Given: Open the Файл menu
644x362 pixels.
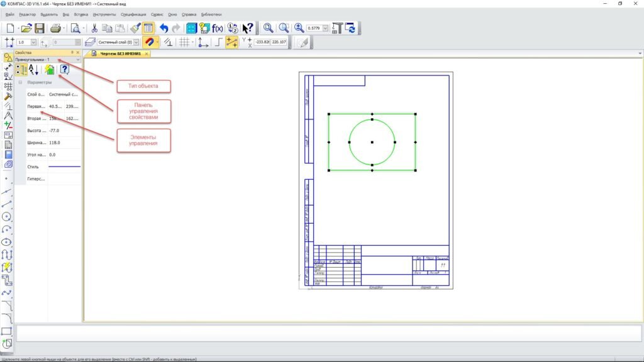Looking at the screenshot, I should (10, 14).
